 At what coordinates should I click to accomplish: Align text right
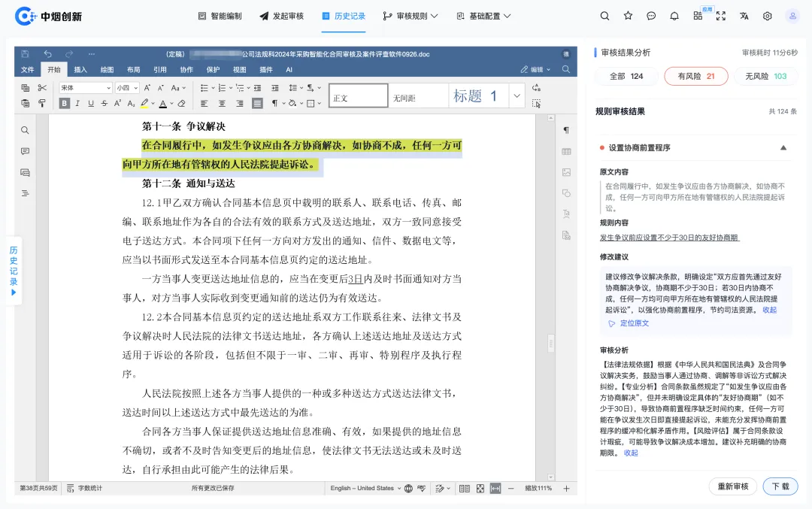tap(239, 104)
